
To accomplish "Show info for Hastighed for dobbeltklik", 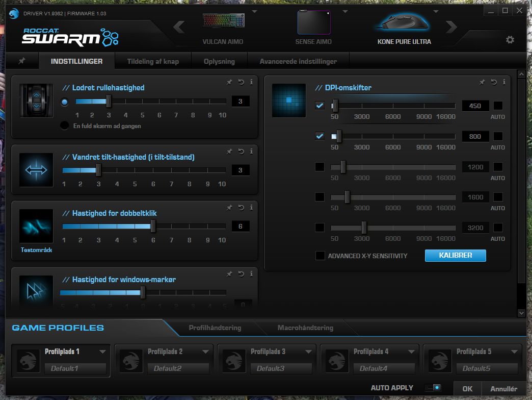I will click(x=251, y=208).
